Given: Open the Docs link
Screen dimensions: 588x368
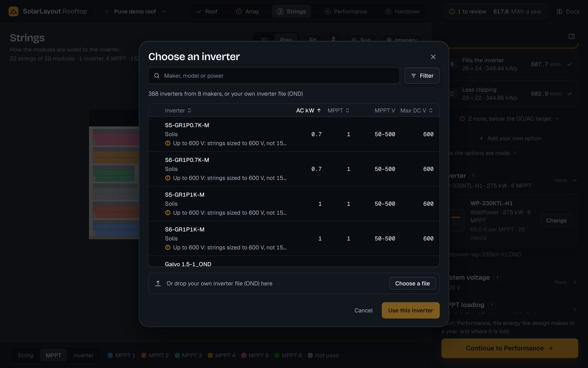Looking at the screenshot, I should (568, 11).
